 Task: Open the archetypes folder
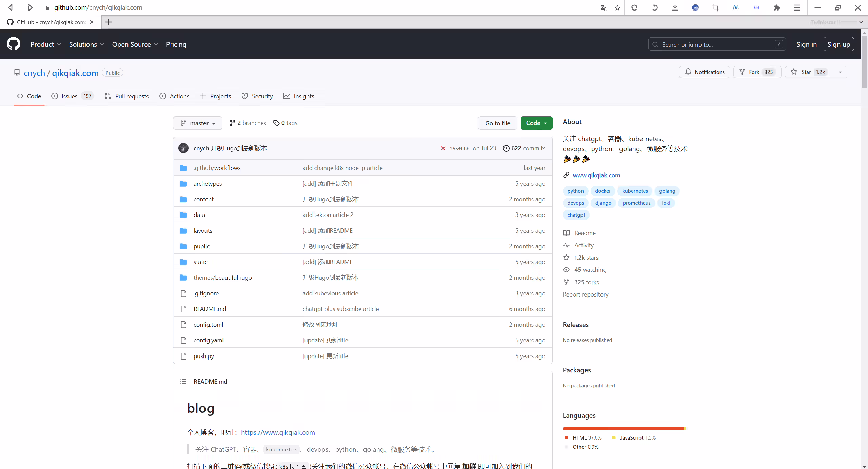click(x=208, y=183)
